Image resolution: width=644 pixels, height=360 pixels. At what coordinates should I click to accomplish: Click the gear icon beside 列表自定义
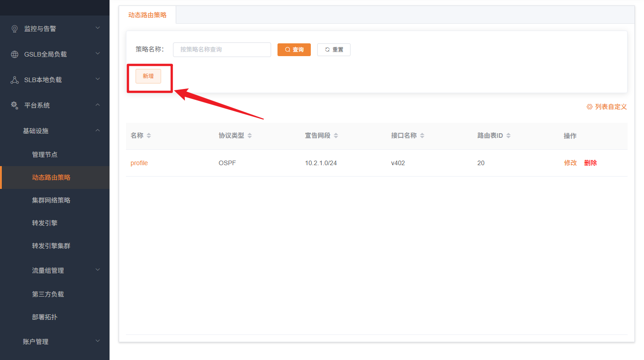point(590,107)
